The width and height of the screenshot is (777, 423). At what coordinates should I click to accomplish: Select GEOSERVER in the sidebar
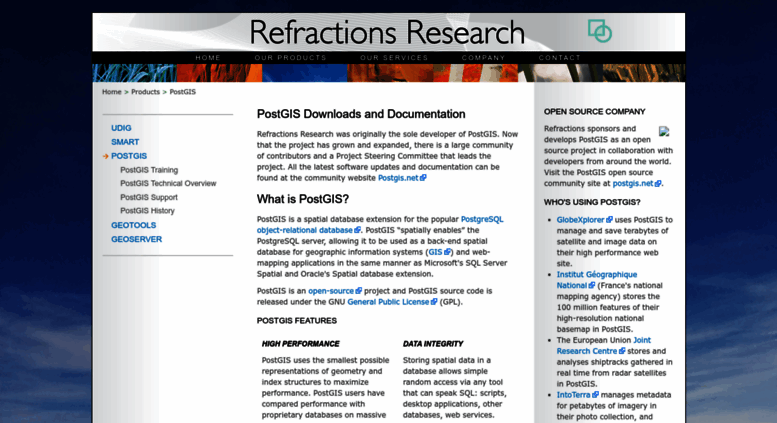[x=136, y=239]
